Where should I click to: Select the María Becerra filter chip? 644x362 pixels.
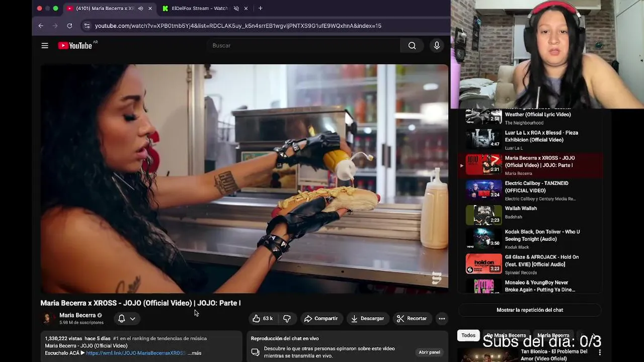(x=553, y=335)
